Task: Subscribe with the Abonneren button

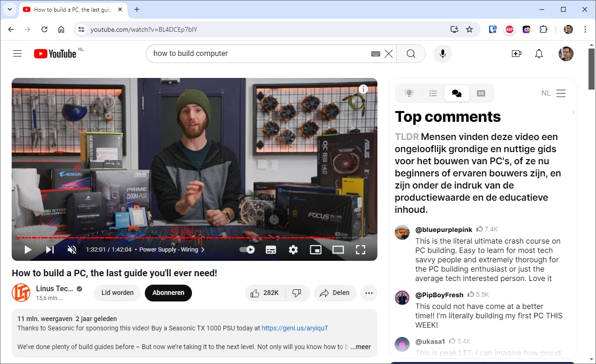Action: 168,293
